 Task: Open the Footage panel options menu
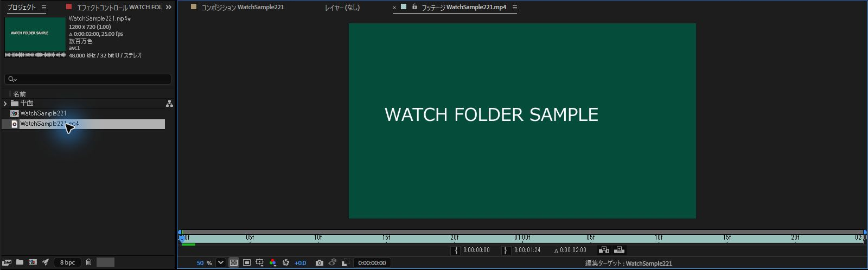pyautogui.click(x=515, y=8)
